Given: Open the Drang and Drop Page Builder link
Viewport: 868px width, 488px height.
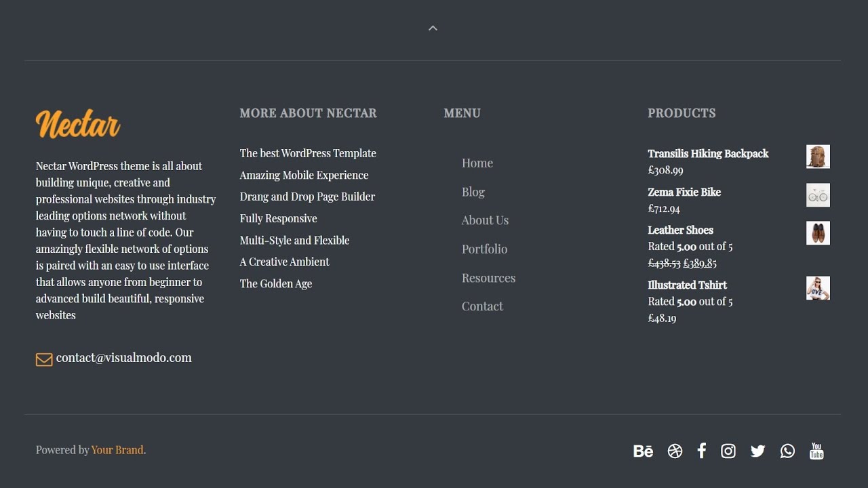Looking at the screenshot, I should 307,197.
